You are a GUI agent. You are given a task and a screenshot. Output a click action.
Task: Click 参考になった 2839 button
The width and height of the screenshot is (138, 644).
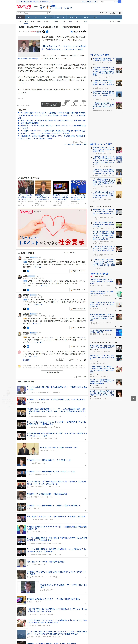pos(78,346)
